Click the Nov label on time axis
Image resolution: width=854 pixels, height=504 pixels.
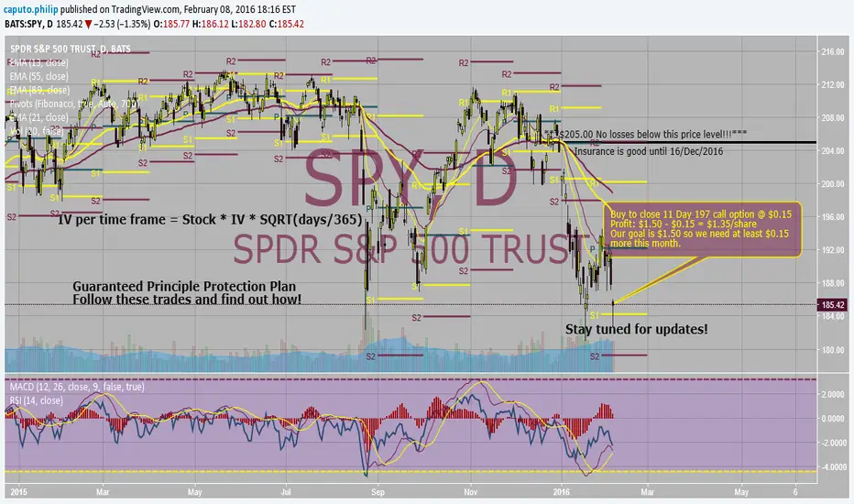click(471, 491)
